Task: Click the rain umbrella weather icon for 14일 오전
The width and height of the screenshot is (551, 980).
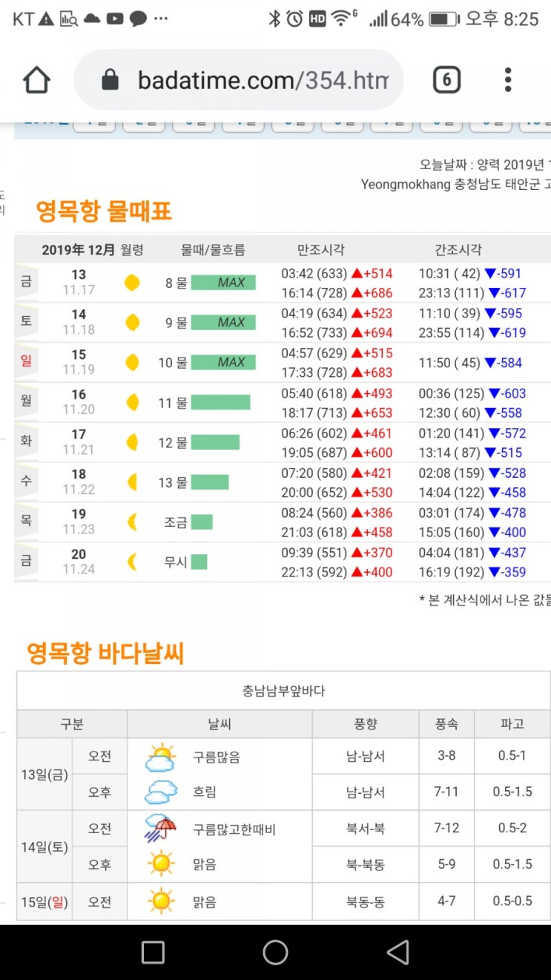Action: click(160, 829)
